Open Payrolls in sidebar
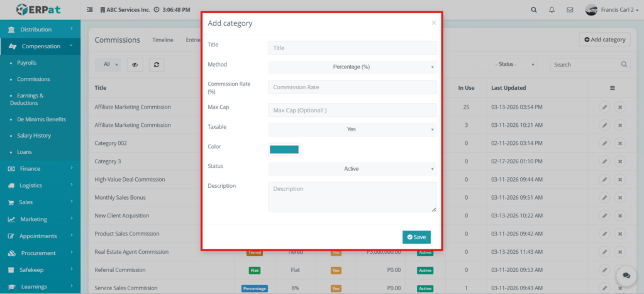 point(26,63)
